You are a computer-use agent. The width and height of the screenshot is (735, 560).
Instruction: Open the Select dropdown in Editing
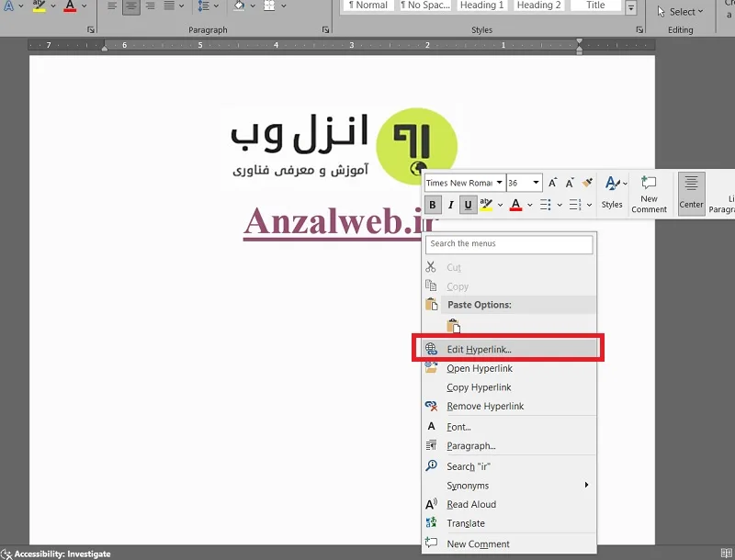tap(680, 12)
